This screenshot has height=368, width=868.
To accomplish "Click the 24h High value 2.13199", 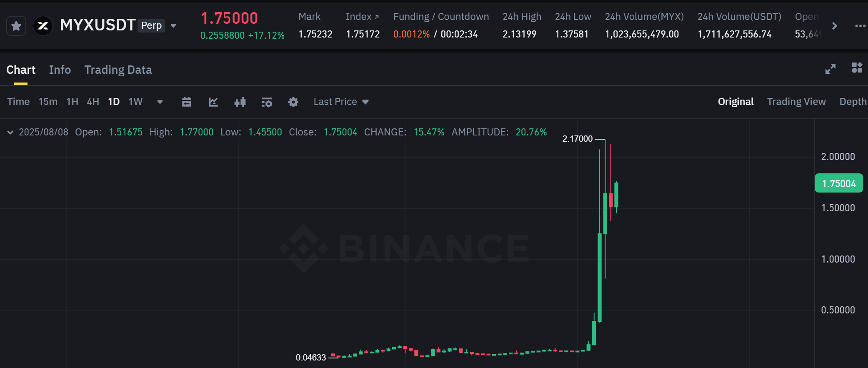I will (x=519, y=34).
